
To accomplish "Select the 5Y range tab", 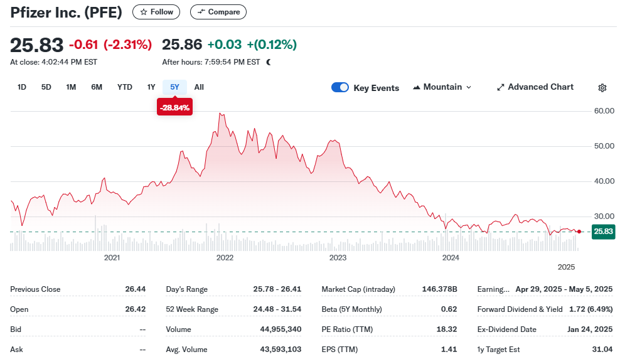I will coord(174,87).
